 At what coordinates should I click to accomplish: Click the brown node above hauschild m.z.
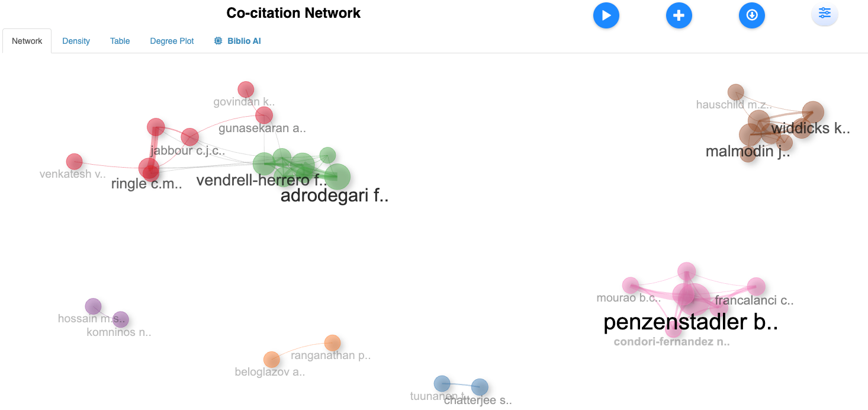tap(735, 92)
